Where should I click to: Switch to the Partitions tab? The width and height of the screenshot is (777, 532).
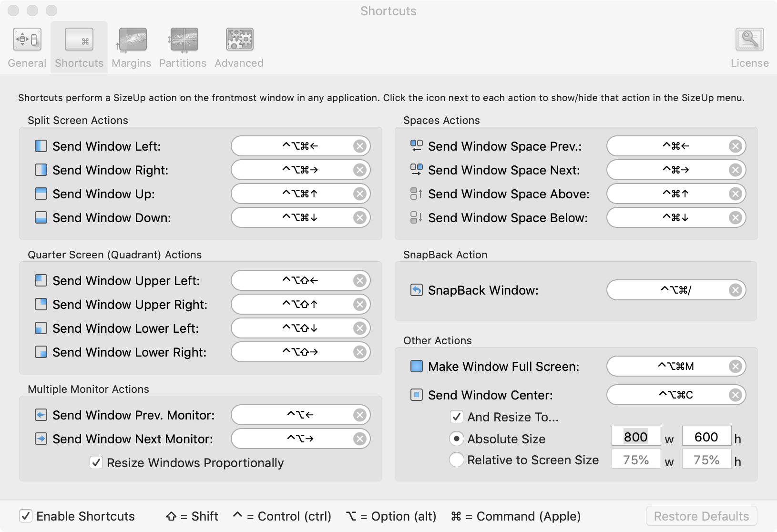(183, 48)
